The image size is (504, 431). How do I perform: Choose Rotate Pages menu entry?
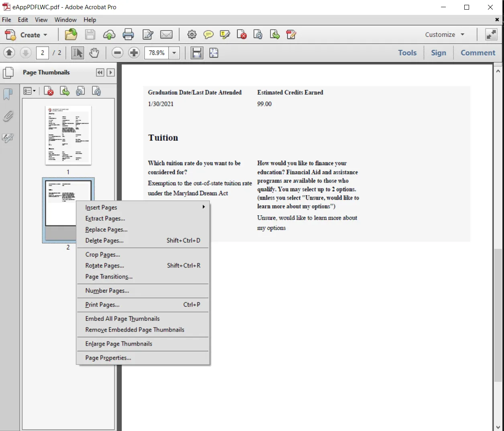click(143, 265)
